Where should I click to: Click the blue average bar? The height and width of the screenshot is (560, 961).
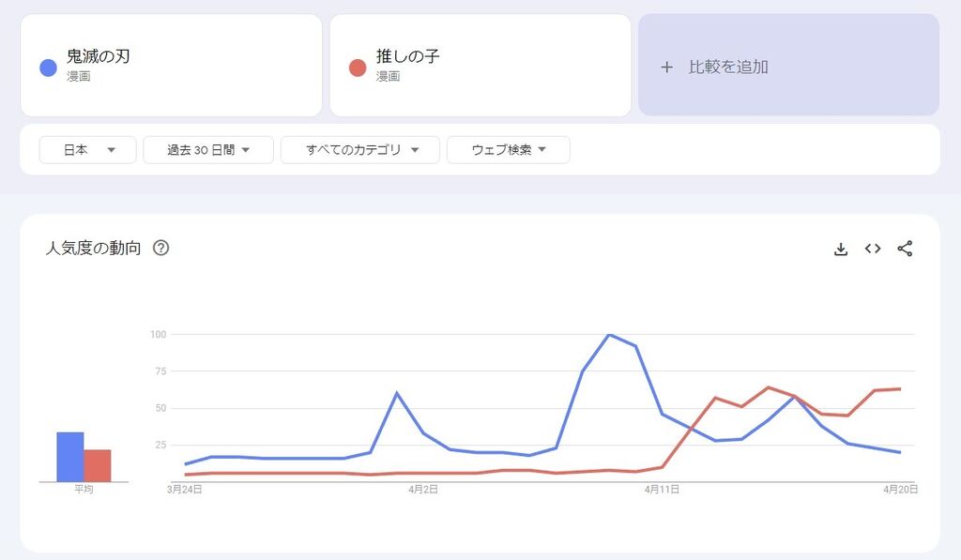point(70,457)
